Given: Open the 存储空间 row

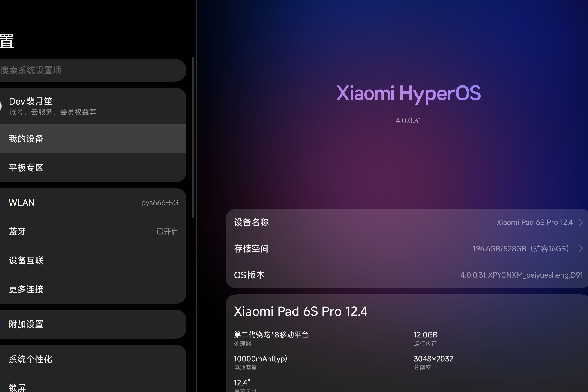Looking at the screenshot, I should tap(407, 249).
